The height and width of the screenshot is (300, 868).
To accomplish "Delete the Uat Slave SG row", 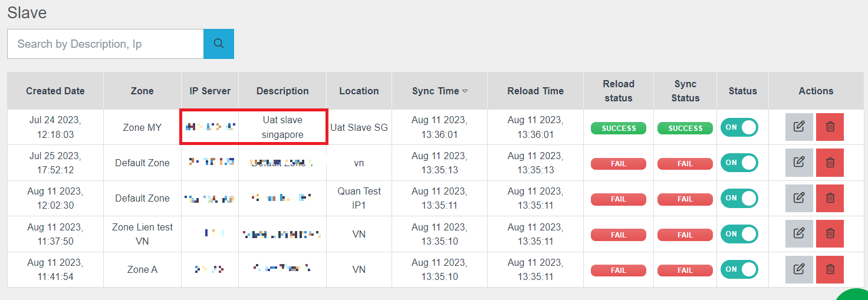I will (830, 127).
